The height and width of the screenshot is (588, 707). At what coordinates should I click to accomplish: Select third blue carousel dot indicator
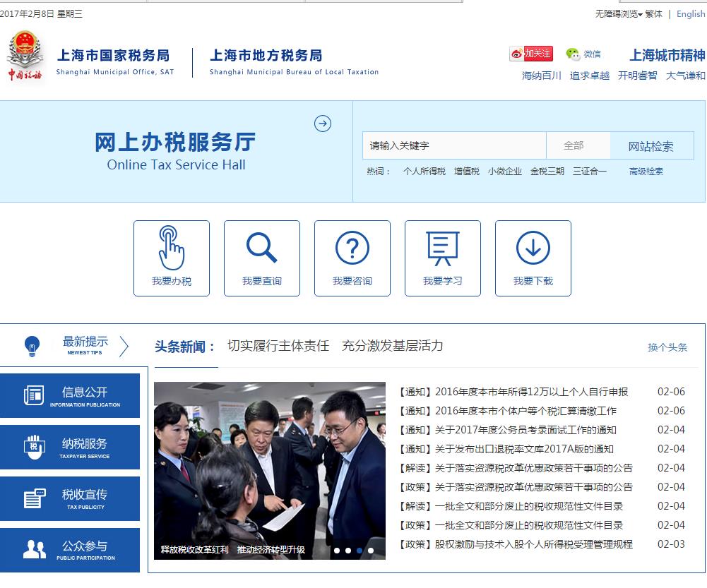click(x=360, y=550)
